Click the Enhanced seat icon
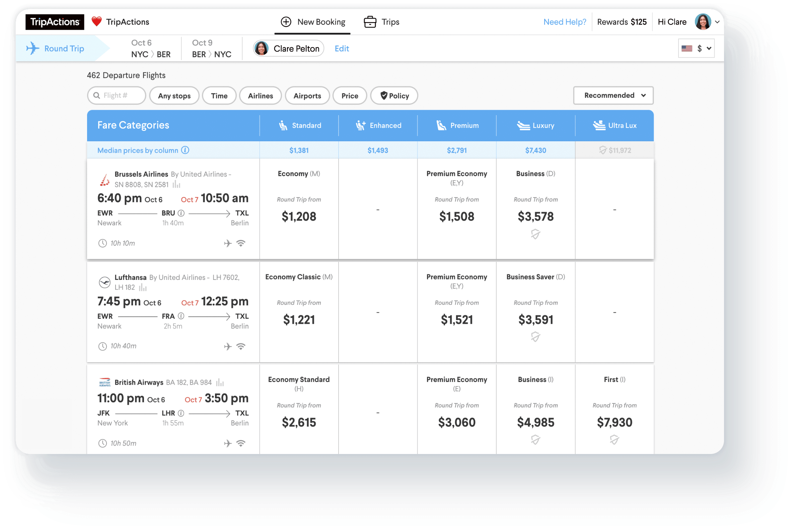The height and width of the screenshot is (532, 794). pos(360,126)
